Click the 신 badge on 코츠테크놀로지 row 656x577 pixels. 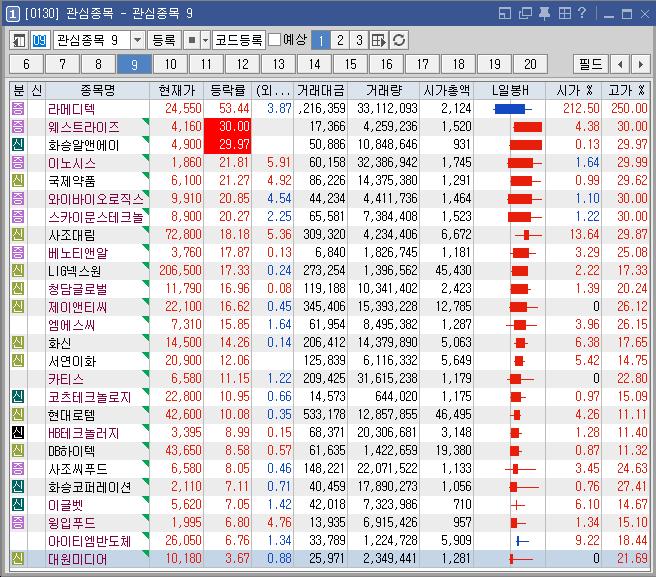[18, 396]
